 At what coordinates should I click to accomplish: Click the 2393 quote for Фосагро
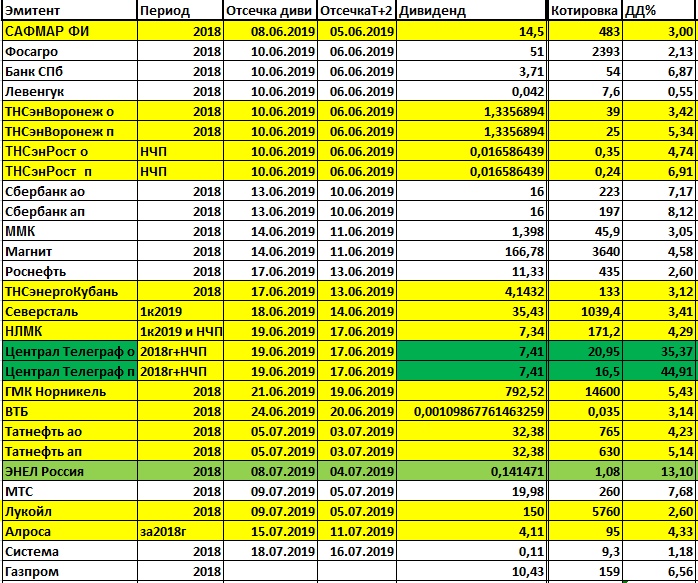click(585, 51)
